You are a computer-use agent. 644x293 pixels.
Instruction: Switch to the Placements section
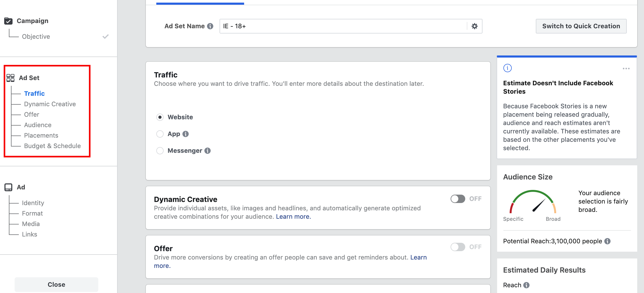pyautogui.click(x=41, y=135)
